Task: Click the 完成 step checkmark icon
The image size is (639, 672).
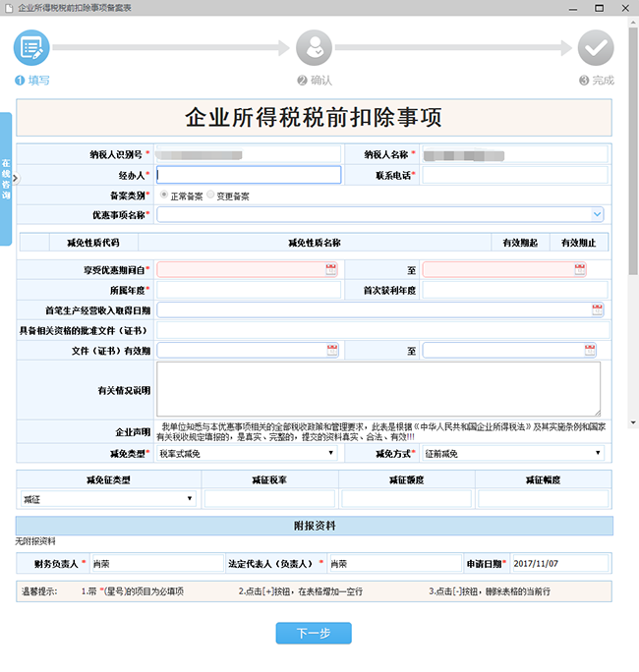Action: (595, 46)
